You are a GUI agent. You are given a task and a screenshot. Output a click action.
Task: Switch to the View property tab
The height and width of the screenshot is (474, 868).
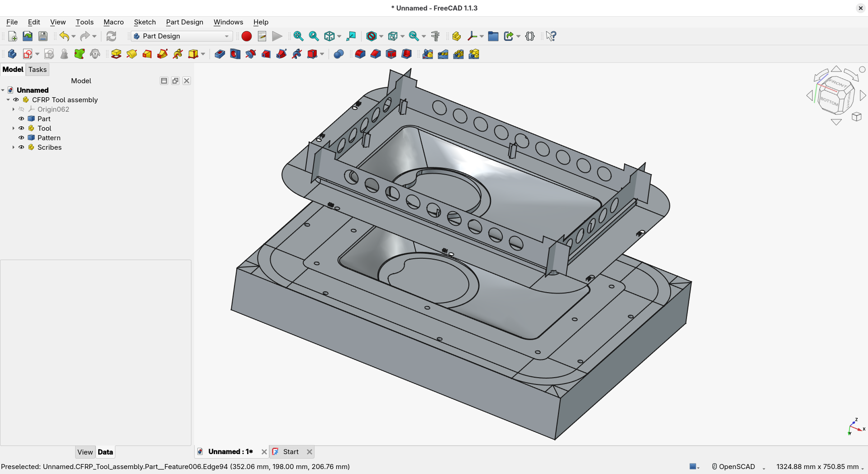85,452
